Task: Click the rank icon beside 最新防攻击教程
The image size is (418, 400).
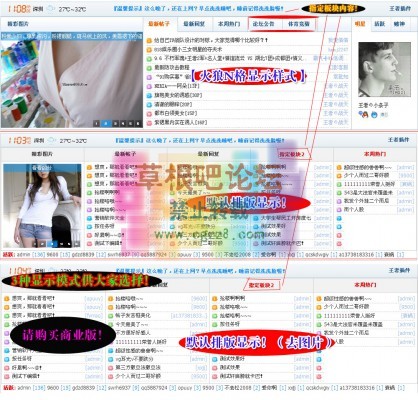Action: point(149,68)
